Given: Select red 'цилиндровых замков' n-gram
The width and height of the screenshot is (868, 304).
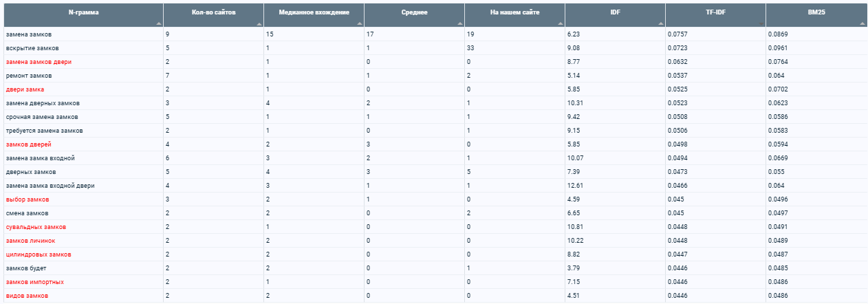Looking at the screenshot, I should tap(38, 254).
